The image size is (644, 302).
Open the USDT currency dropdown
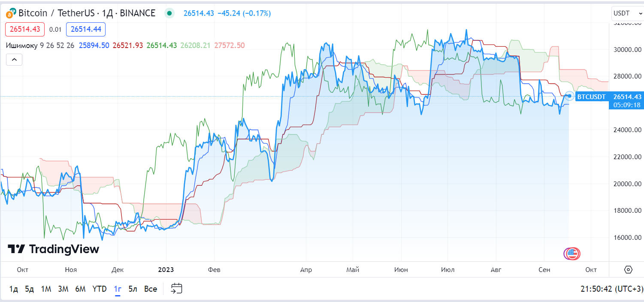[x=626, y=13]
